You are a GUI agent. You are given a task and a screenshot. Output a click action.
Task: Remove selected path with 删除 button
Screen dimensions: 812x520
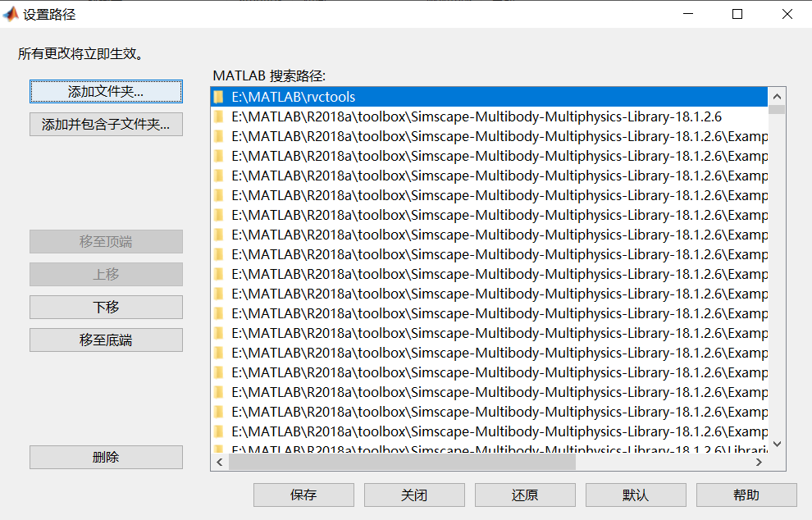(x=106, y=458)
